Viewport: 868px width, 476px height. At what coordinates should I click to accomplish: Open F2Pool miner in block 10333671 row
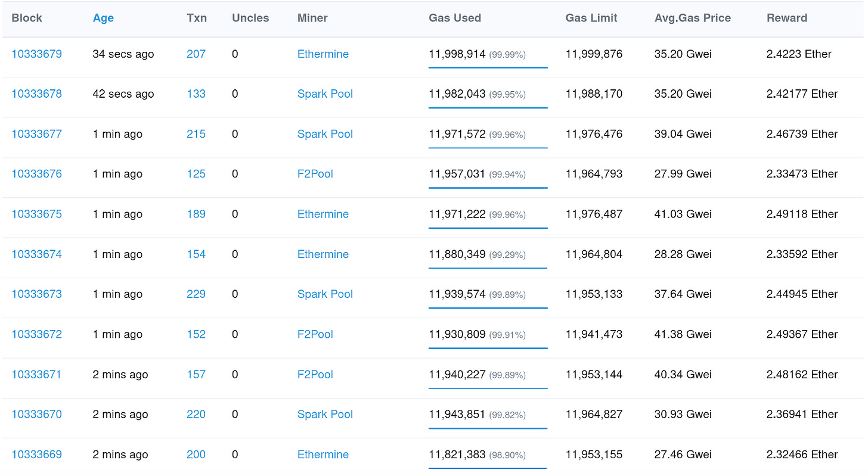click(315, 375)
